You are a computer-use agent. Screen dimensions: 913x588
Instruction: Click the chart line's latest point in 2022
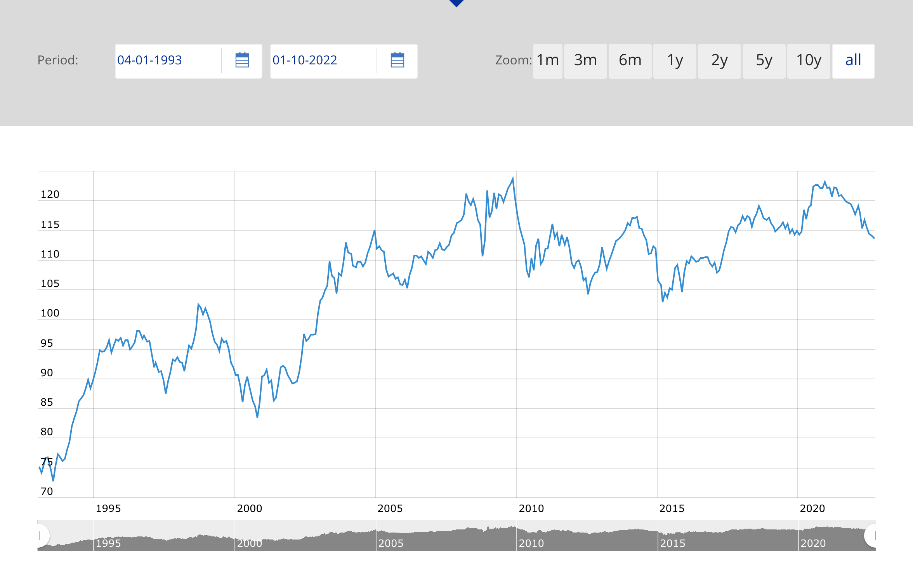tap(874, 238)
